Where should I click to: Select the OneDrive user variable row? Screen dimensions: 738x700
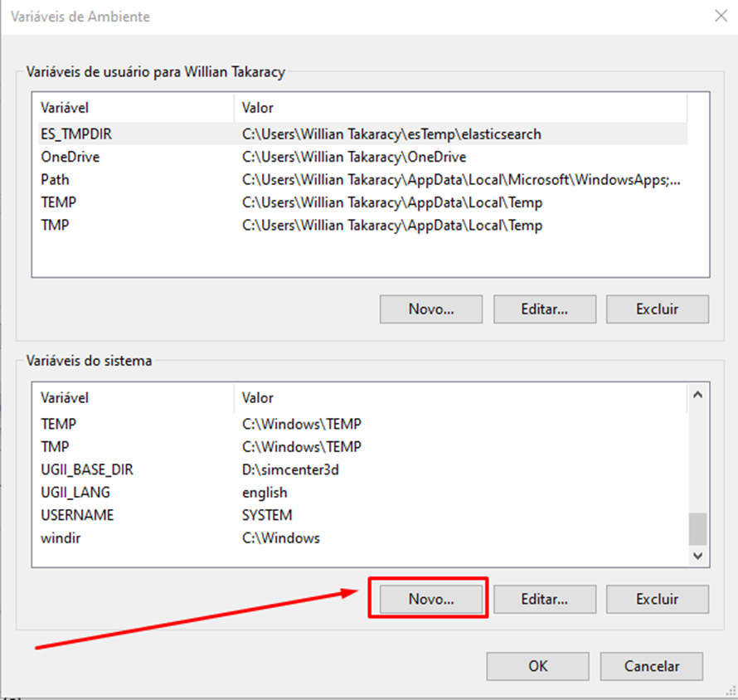(362, 157)
